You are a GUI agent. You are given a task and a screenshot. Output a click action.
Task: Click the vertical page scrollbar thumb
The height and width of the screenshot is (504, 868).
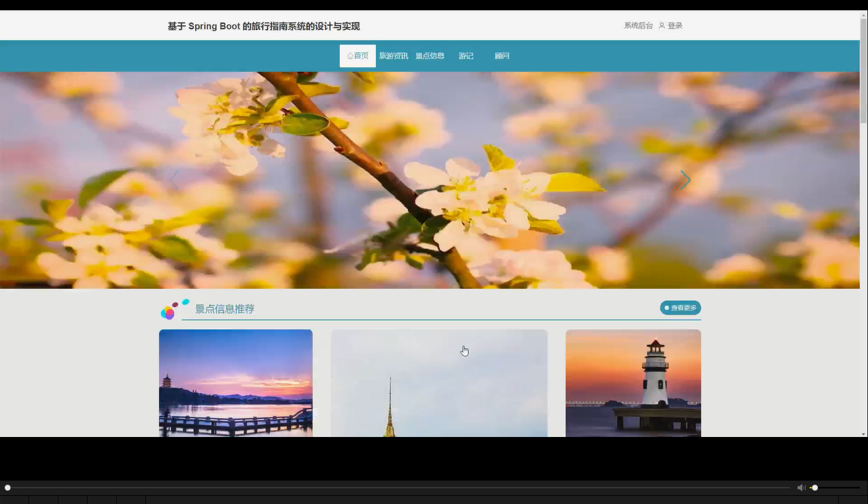click(x=863, y=70)
